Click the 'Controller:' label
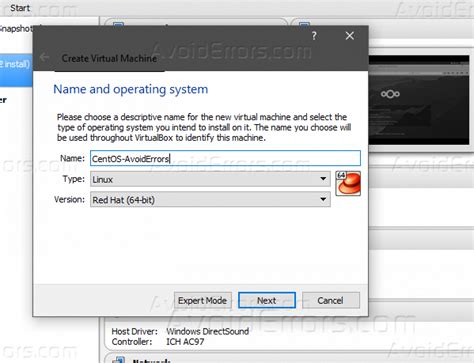Viewport: 474px width, 363px height. coord(132,342)
